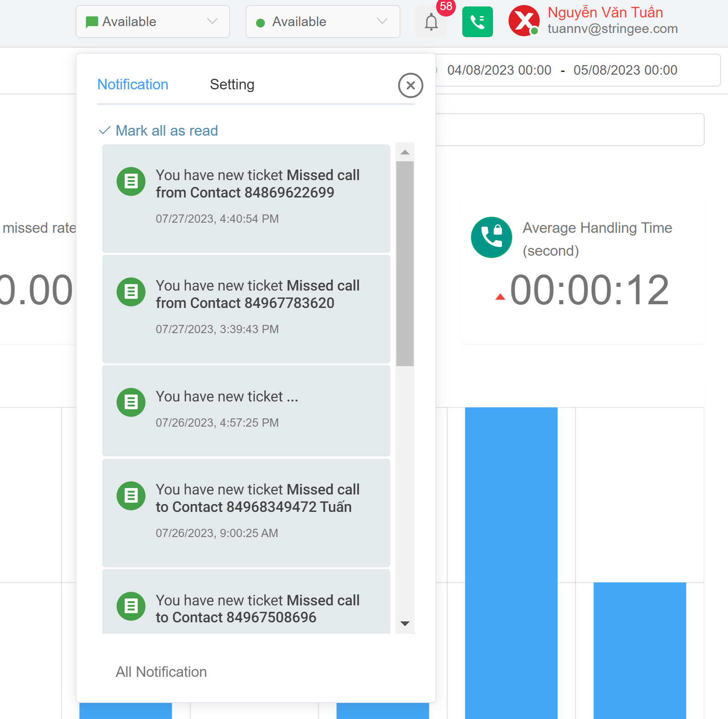This screenshot has height=719, width=728.
Task: Click ticket icon of 4:57:25 PM notification
Action: pos(131,402)
